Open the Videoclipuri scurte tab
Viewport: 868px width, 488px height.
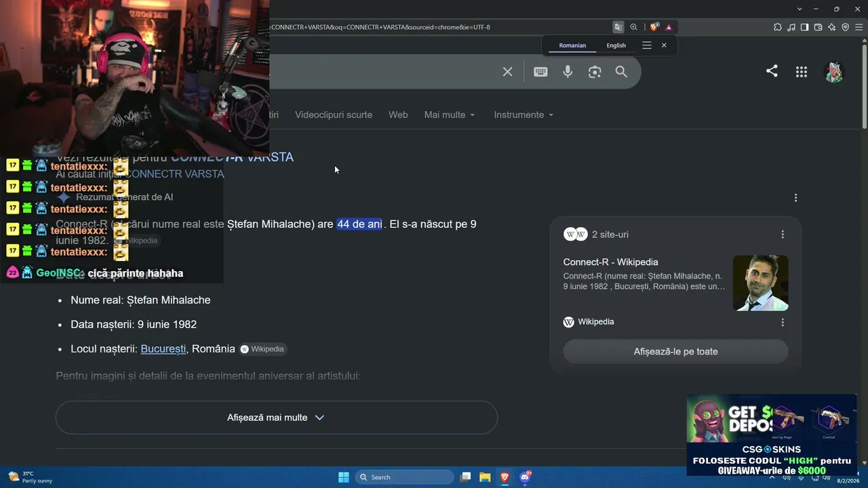(334, 115)
